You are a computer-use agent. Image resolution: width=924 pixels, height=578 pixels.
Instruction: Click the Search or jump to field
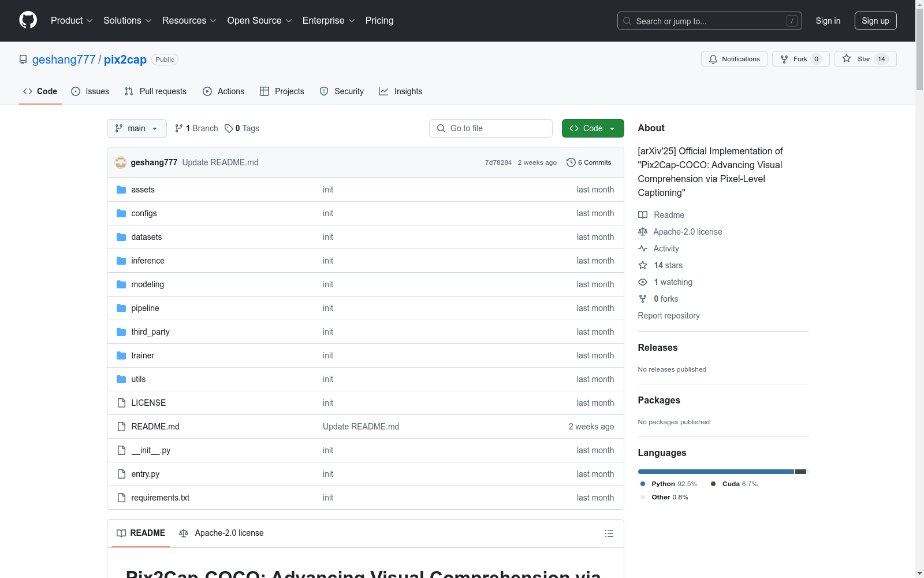(710, 21)
